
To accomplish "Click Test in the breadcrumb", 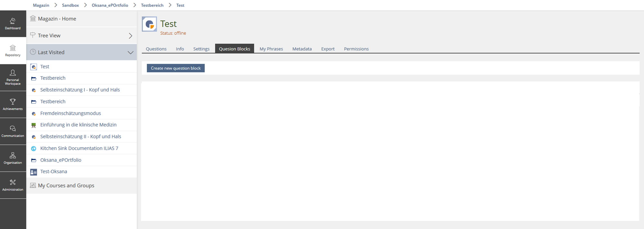I will coord(180,5).
